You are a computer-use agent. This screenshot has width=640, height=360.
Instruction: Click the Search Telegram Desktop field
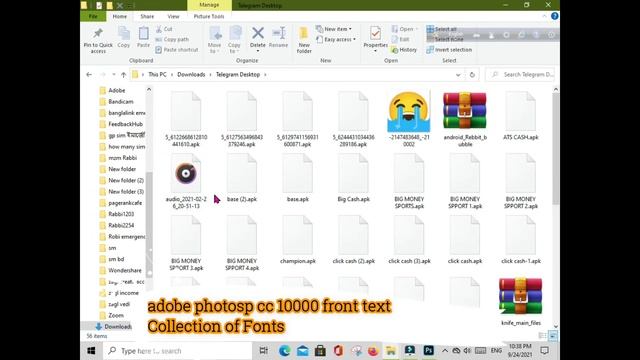coord(520,75)
